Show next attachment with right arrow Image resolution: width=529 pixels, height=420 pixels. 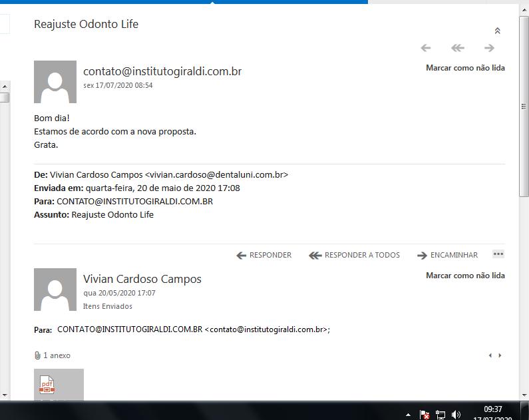coord(500,355)
